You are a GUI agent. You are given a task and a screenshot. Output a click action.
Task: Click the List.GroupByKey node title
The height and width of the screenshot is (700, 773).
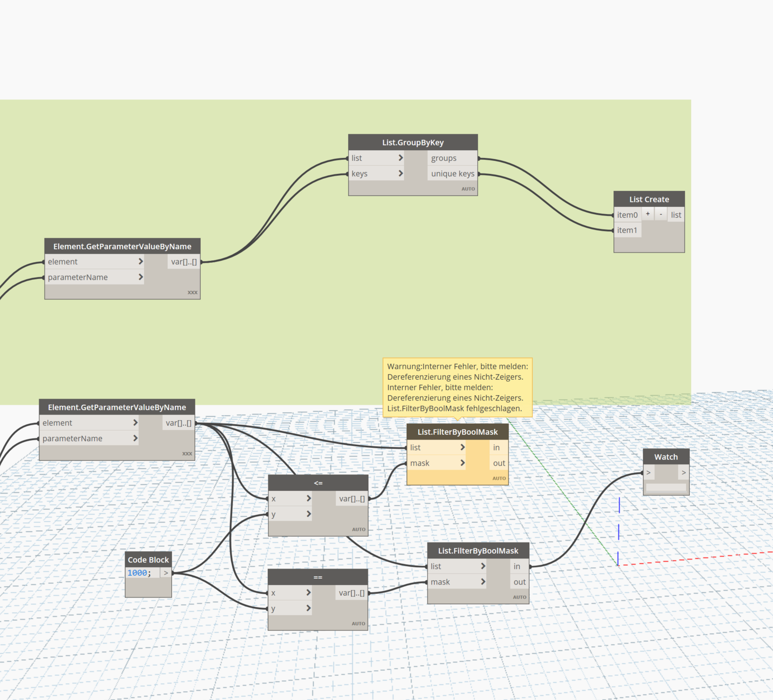pyautogui.click(x=413, y=143)
